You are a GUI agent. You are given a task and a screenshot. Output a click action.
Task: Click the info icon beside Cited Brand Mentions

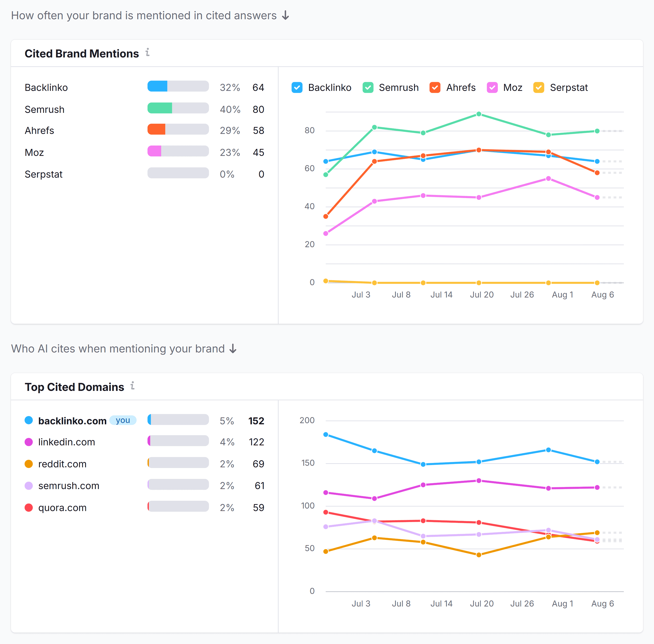148,53
